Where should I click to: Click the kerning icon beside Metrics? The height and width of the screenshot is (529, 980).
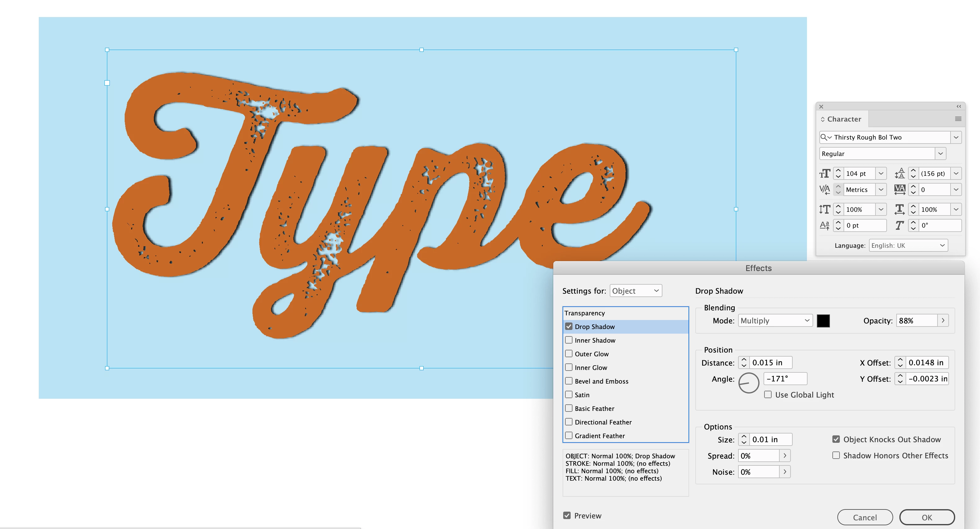[x=824, y=190]
